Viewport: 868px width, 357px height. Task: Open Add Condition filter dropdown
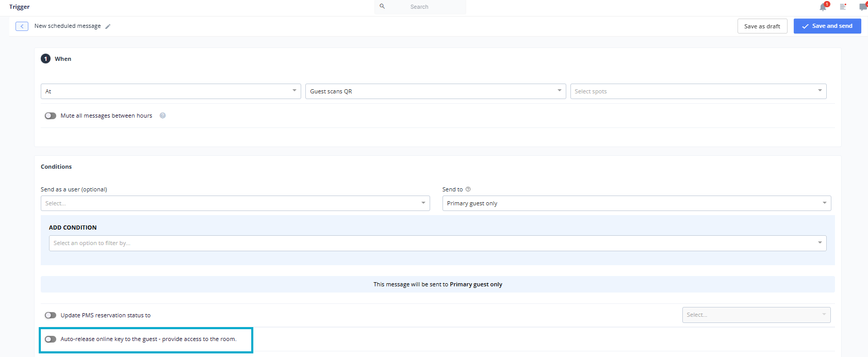pyautogui.click(x=437, y=243)
